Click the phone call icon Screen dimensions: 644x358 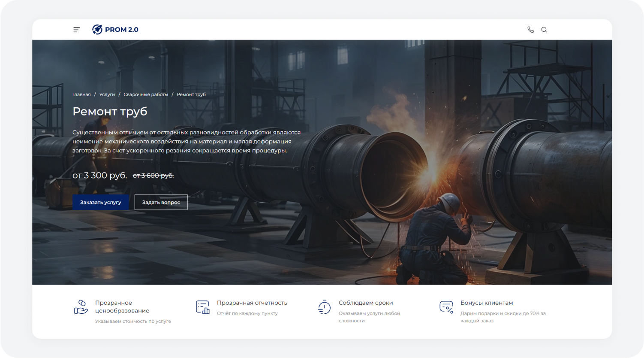[531, 30]
